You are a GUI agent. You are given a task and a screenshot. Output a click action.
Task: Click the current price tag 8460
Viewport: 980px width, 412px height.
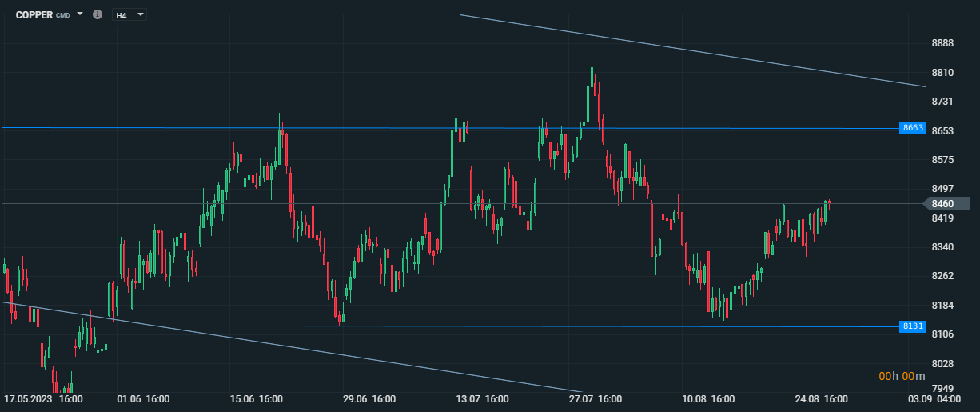tap(946, 204)
